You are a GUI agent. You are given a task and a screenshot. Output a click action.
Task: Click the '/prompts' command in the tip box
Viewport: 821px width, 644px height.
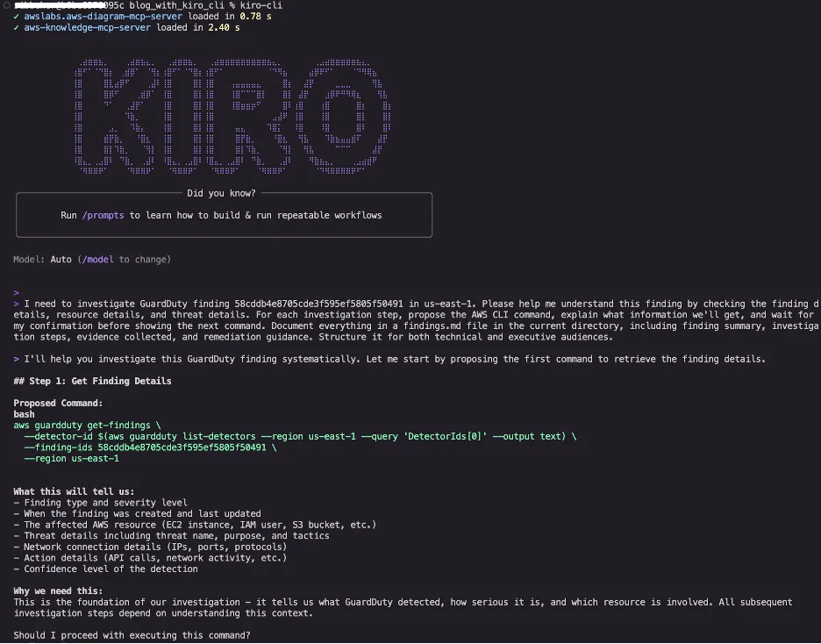point(103,215)
